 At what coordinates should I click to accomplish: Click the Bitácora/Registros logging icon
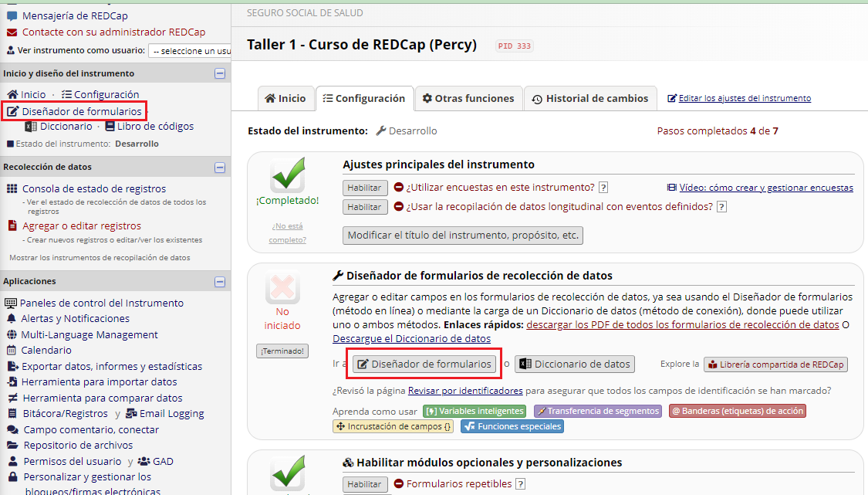coord(12,413)
